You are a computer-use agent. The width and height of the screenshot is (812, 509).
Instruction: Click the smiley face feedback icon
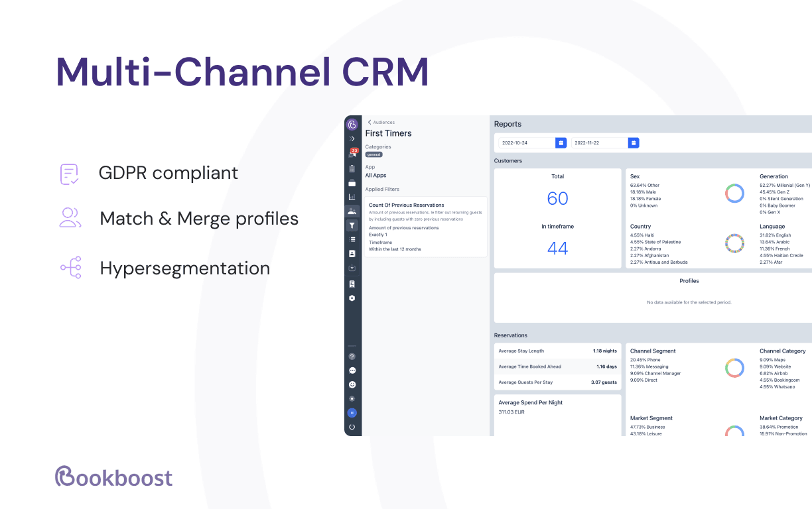[x=352, y=384]
